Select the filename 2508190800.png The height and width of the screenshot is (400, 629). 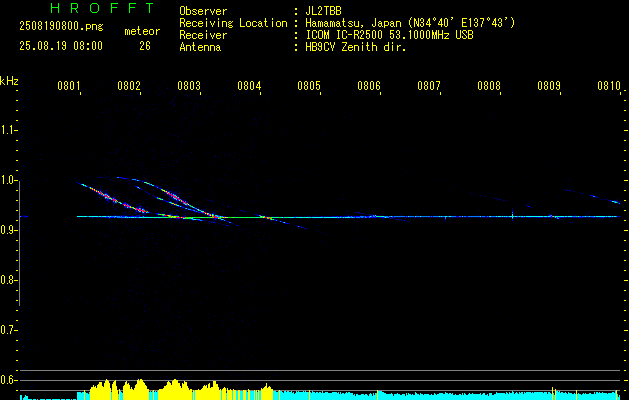61,26
